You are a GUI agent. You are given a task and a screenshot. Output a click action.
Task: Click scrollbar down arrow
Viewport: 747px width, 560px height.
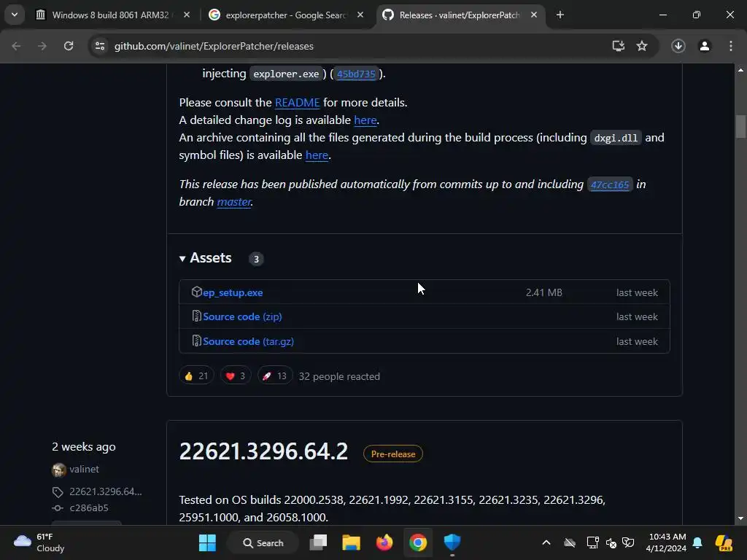tap(740, 518)
